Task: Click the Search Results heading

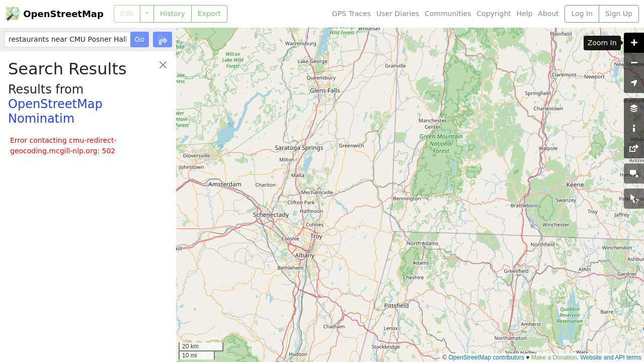Action: (x=67, y=69)
